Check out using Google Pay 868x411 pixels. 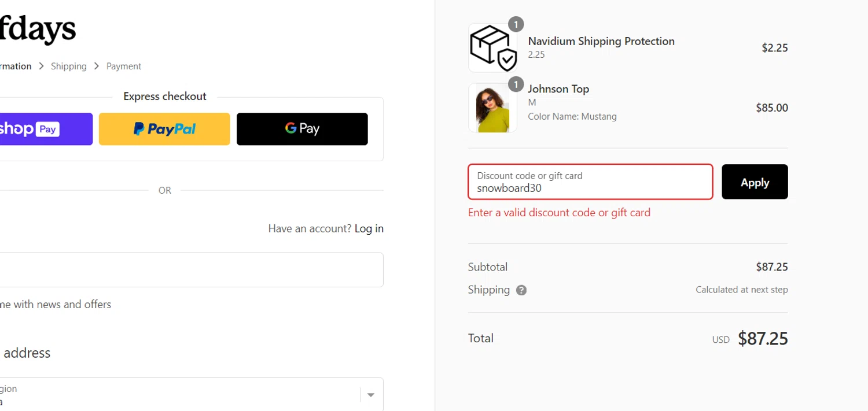click(x=302, y=129)
